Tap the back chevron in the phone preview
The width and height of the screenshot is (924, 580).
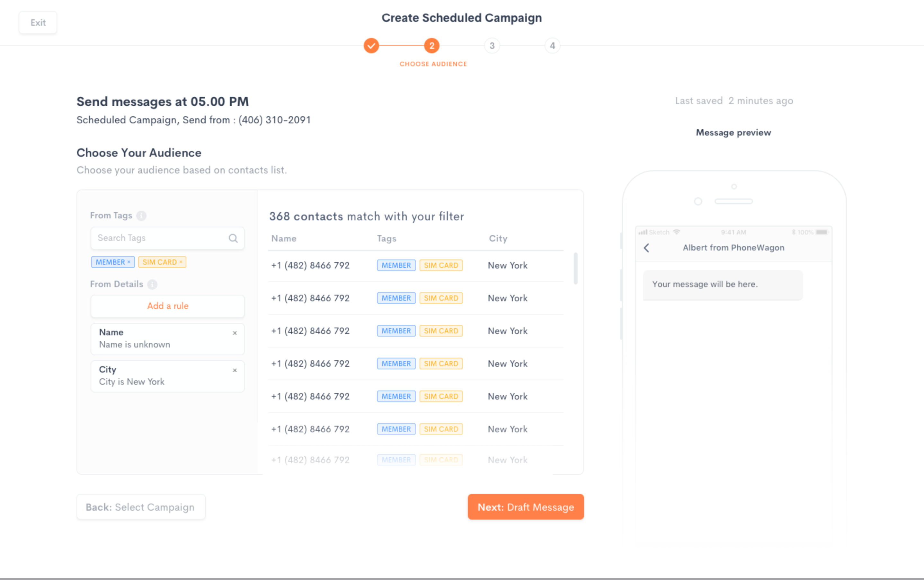(646, 248)
